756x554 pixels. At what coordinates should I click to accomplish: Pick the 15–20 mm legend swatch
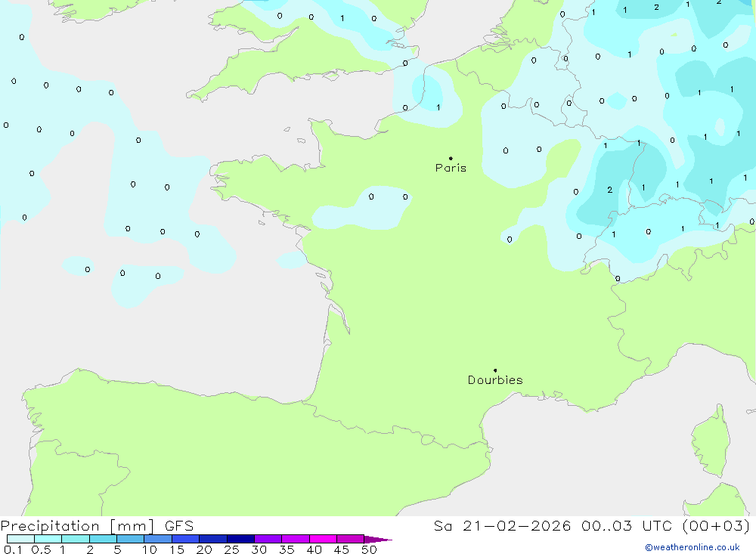(186, 539)
